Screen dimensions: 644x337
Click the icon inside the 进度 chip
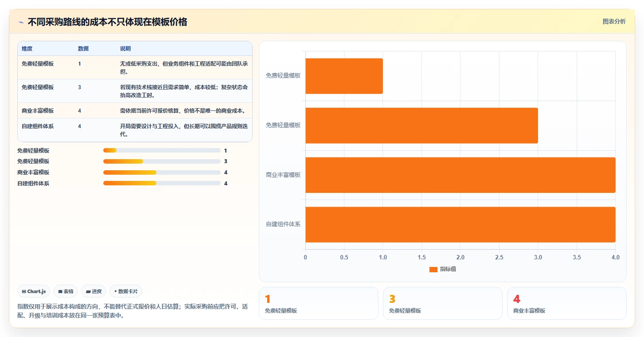88,291
